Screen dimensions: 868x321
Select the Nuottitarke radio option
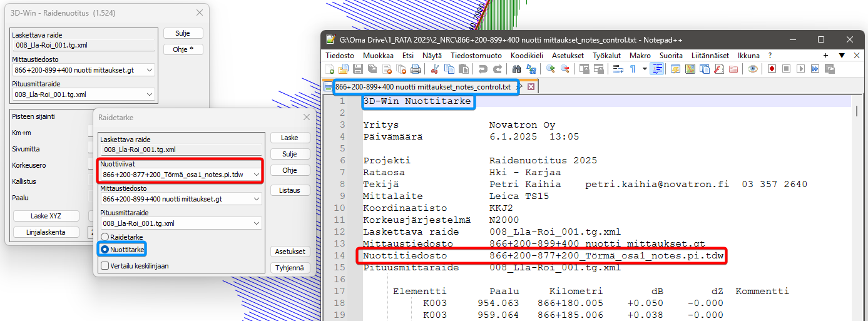tap(105, 250)
